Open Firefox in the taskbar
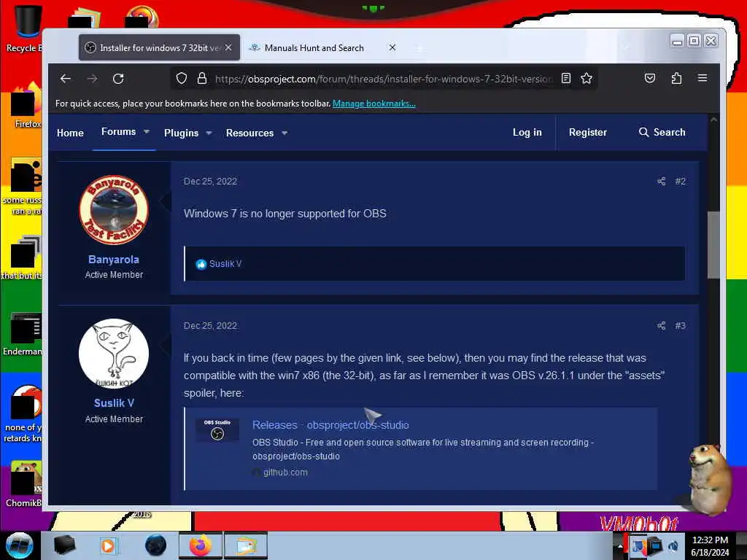This screenshot has height=560, width=747. click(201, 545)
